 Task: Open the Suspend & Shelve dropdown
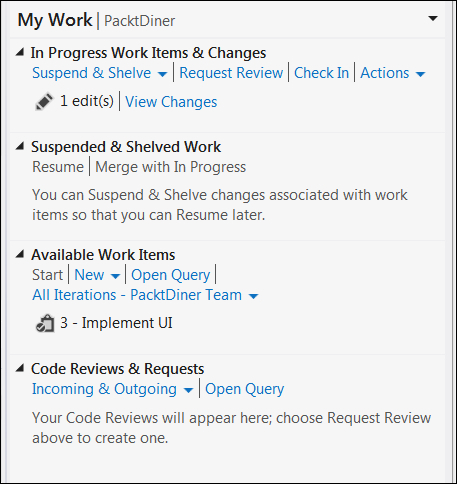100,73
